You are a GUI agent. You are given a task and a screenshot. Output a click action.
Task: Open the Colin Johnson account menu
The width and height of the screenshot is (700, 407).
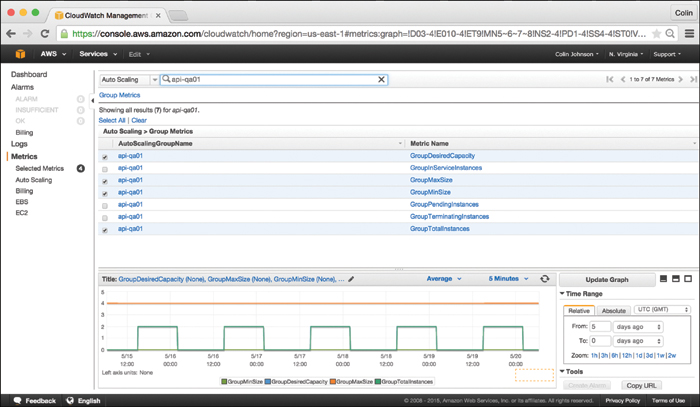pyautogui.click(x=577, y=54)
